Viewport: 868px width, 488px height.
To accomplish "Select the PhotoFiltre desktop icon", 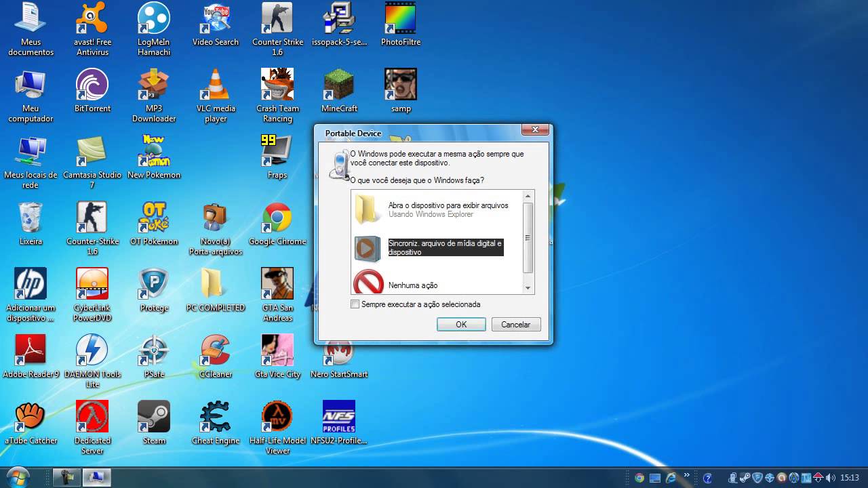I will (x=401, y=24).
